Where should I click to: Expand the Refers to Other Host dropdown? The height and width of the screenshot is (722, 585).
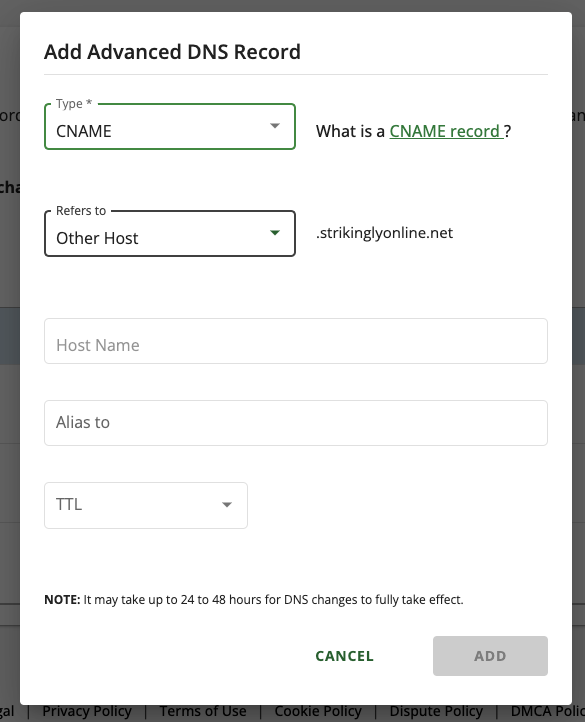click(x=170, y=233)
